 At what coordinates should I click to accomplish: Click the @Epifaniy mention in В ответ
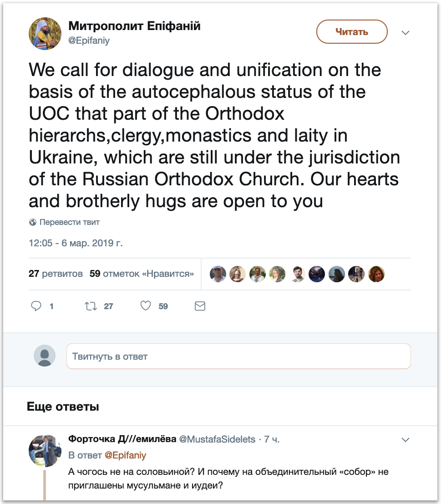click(x=126, y=455)
